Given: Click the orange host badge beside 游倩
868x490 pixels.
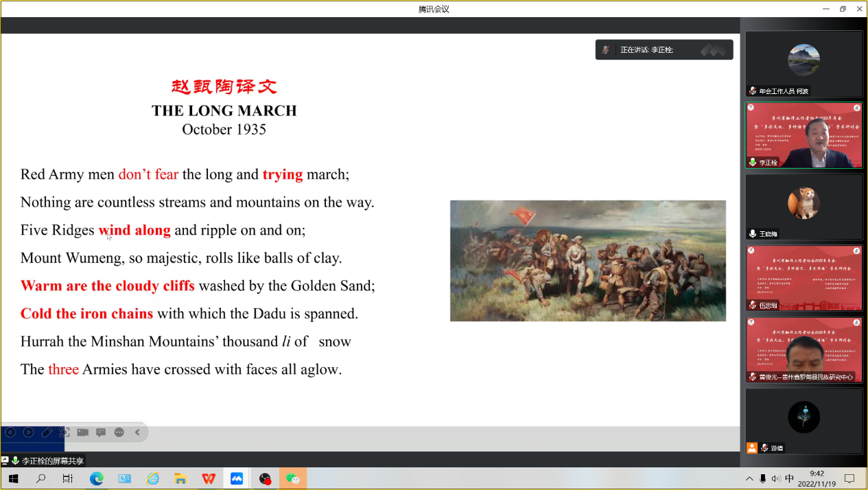Looking at the screenshot, I should (752, 448).
